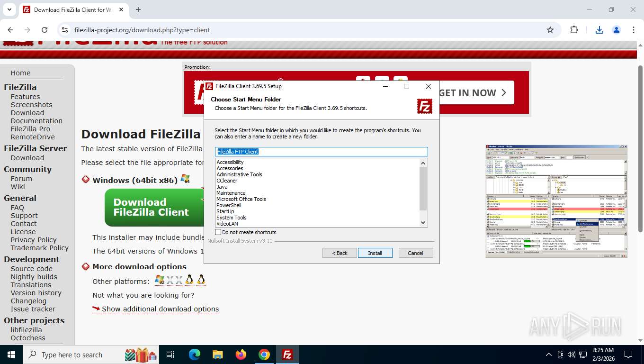Click the taskbar search box

click(91, 355)
